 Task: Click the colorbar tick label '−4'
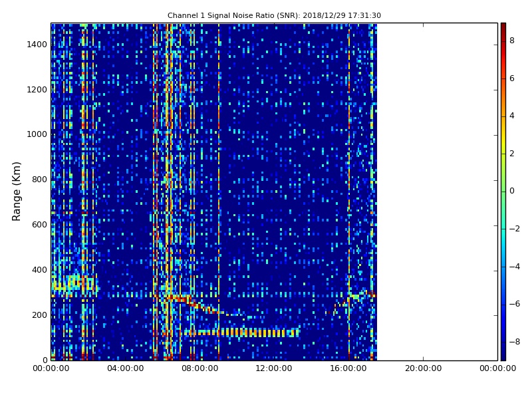pos(515,267)
